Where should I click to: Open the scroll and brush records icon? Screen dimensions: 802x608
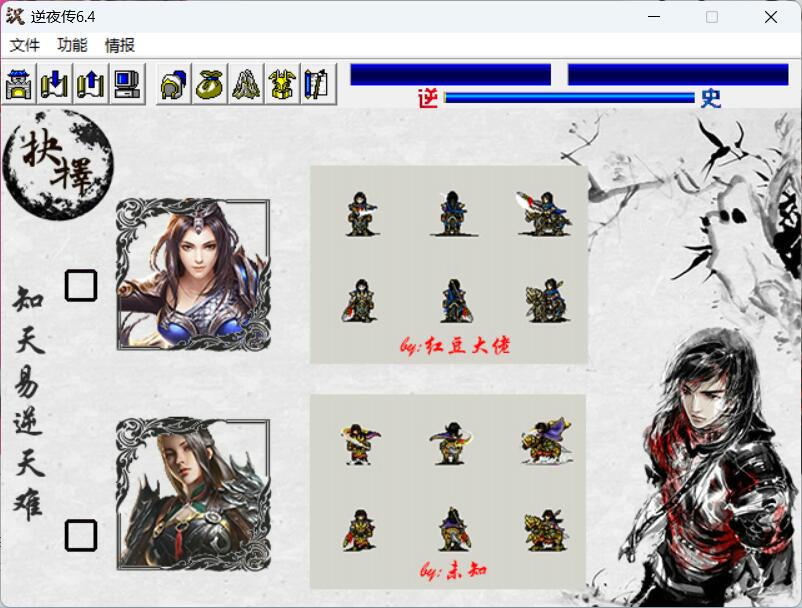318,84
